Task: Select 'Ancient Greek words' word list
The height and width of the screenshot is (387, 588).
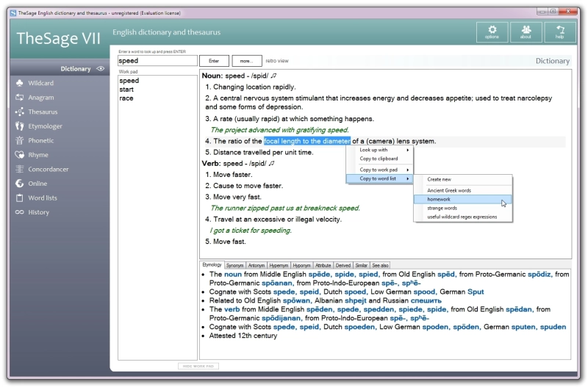Action: click(463, 190)
